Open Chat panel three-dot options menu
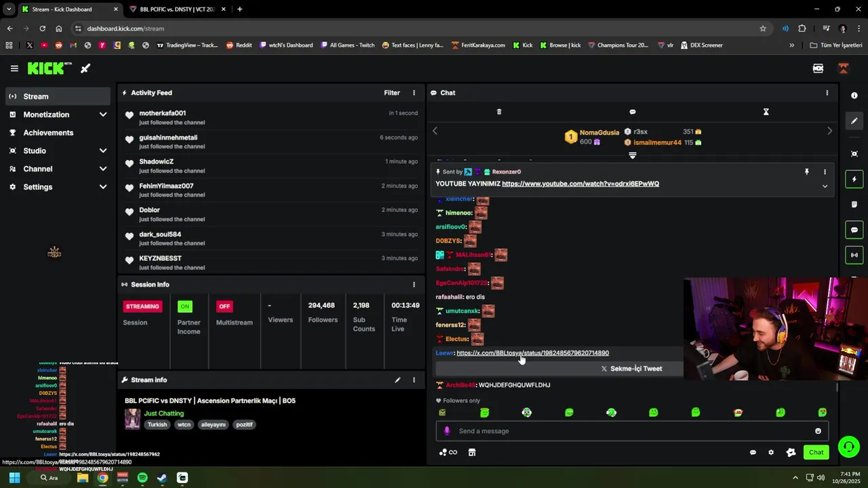 827,93
